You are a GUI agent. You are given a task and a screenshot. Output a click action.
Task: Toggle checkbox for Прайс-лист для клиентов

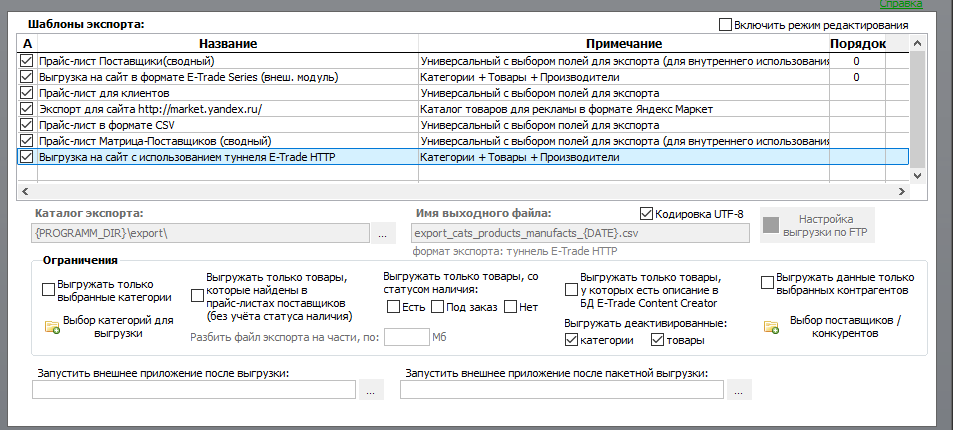coord(26,93)
